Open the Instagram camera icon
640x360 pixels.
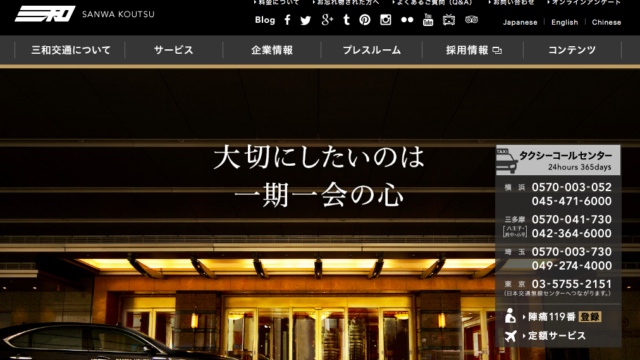tap(386, 20)
